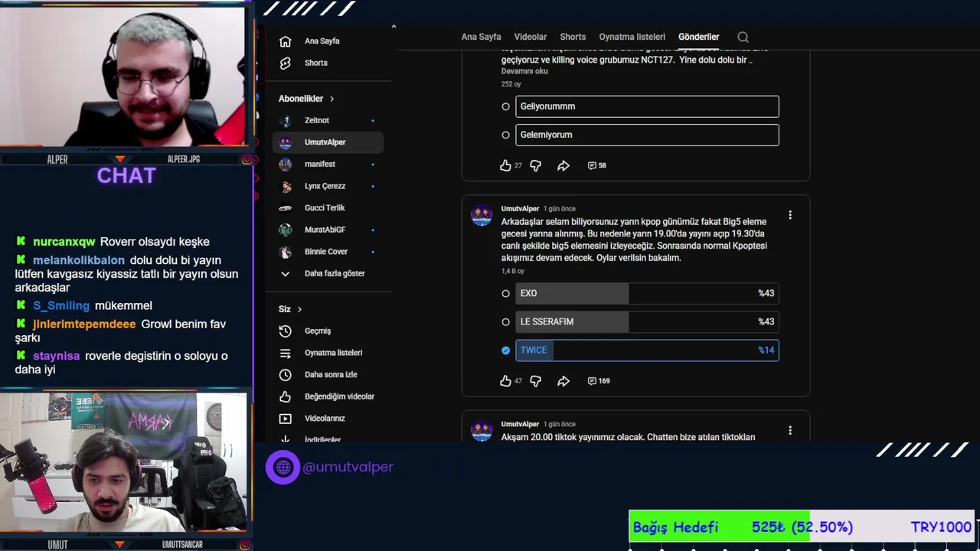Select UmutvAlper channel in subscriptions list
This screenshot has height=551, width=980.
328,142
